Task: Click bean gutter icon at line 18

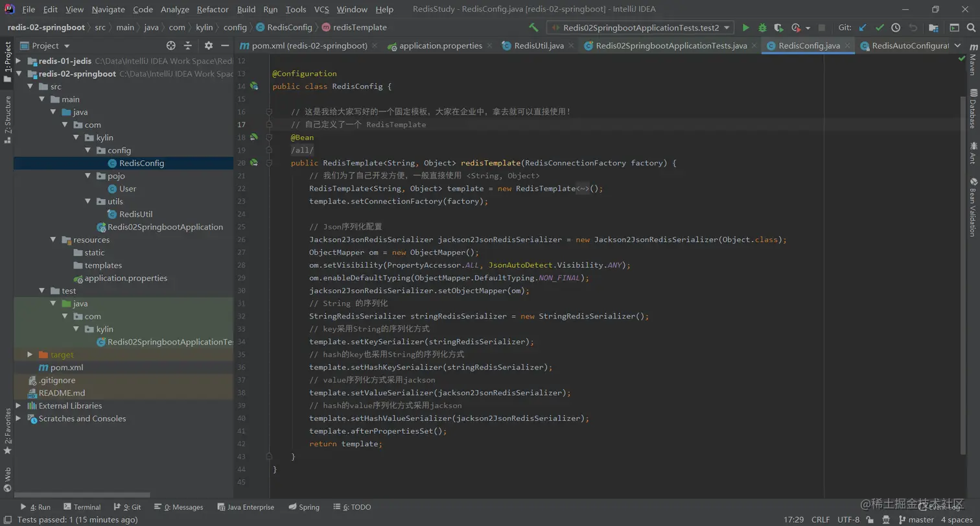Action: 254,137
